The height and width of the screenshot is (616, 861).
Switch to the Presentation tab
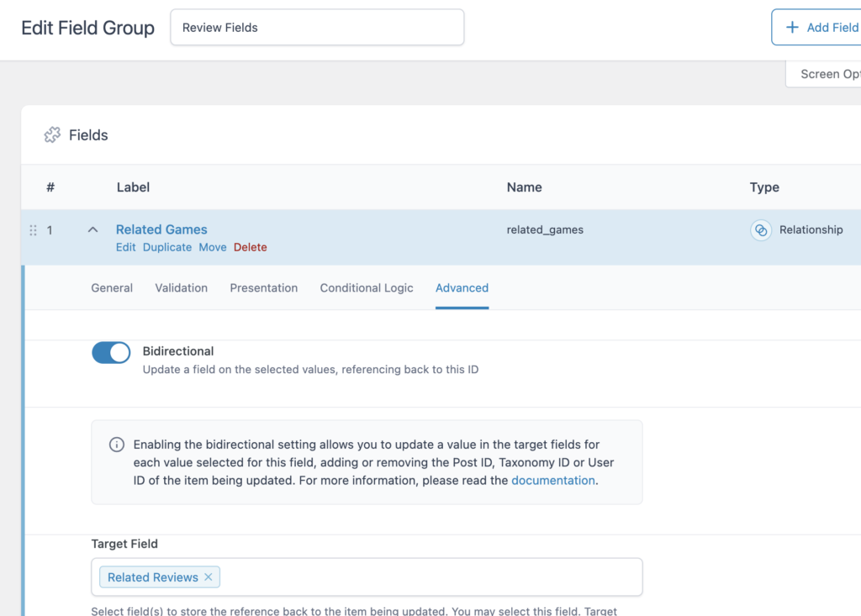tap(263, 288)
